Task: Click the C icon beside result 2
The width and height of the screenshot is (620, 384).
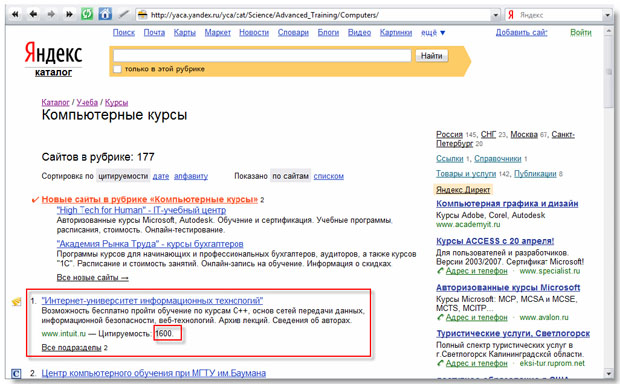Action: pos(16,373)
